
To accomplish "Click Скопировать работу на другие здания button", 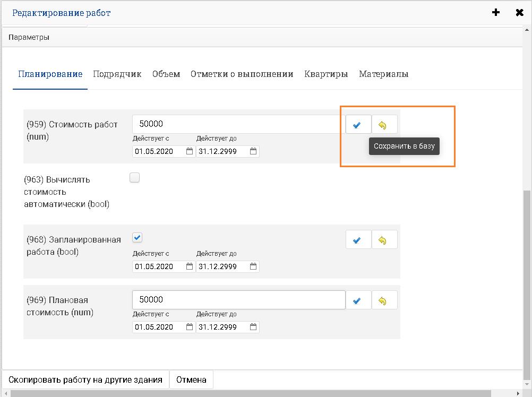I will point(85,379).
